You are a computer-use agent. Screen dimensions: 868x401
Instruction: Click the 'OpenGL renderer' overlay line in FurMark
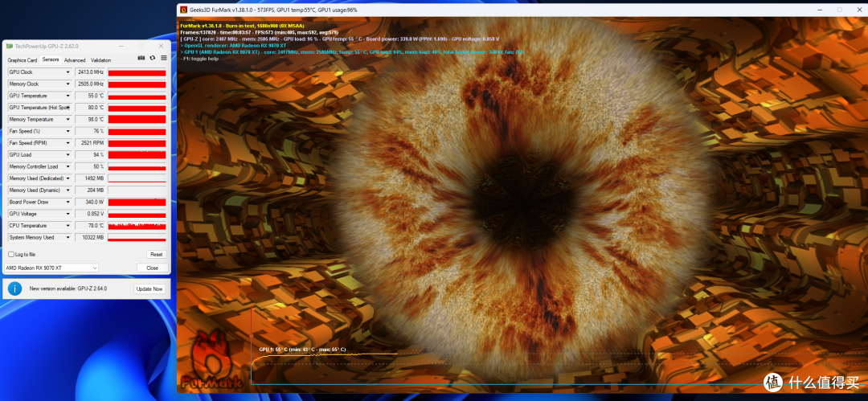click(x=233, y=46)
